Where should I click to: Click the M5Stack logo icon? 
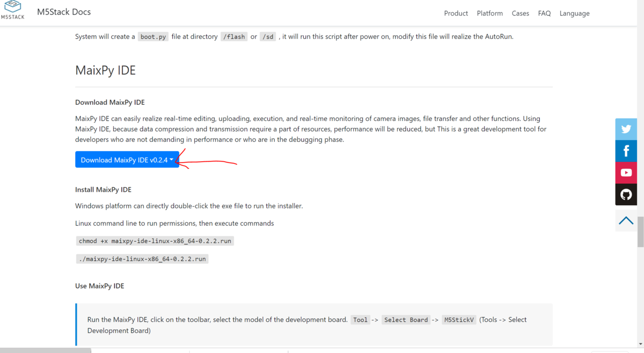12,10
